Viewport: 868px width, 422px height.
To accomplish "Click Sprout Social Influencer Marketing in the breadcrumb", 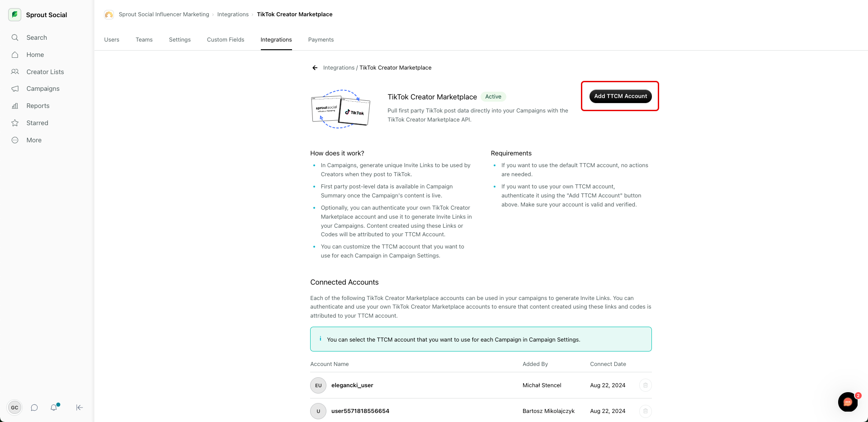I will (164, 14).
